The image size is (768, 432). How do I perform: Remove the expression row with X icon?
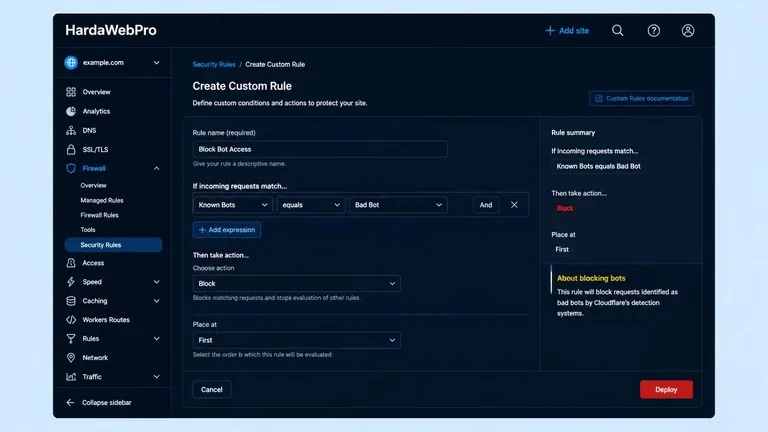tap(514, 205)
